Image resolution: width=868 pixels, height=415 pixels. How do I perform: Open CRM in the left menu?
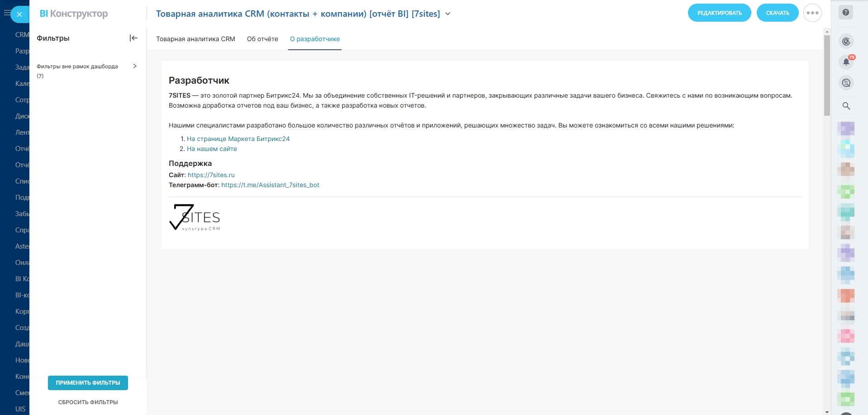tap(22, 35)
